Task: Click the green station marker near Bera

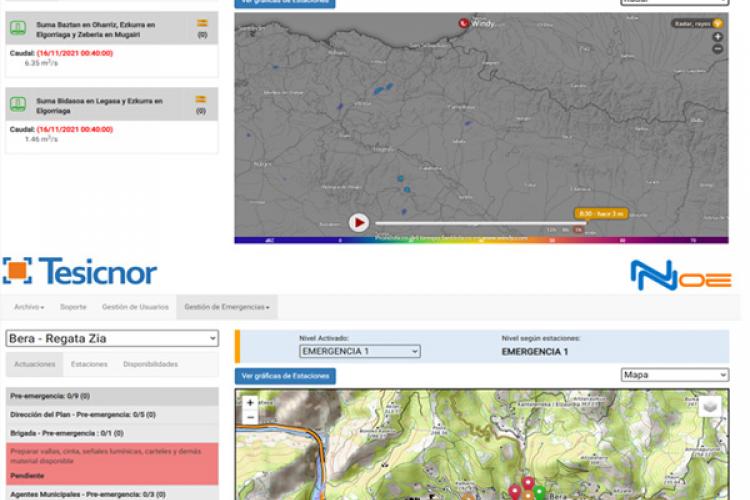Action: (539, 492)
